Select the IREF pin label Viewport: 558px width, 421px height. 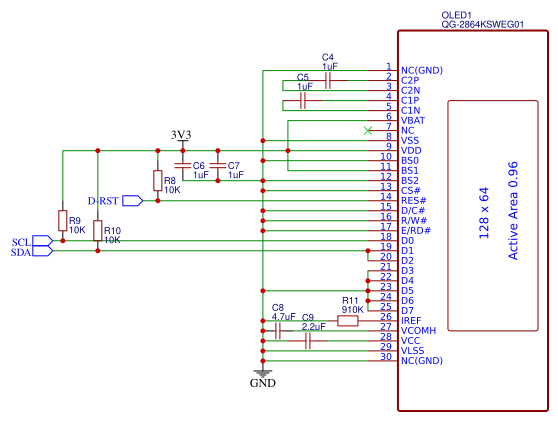411,321
